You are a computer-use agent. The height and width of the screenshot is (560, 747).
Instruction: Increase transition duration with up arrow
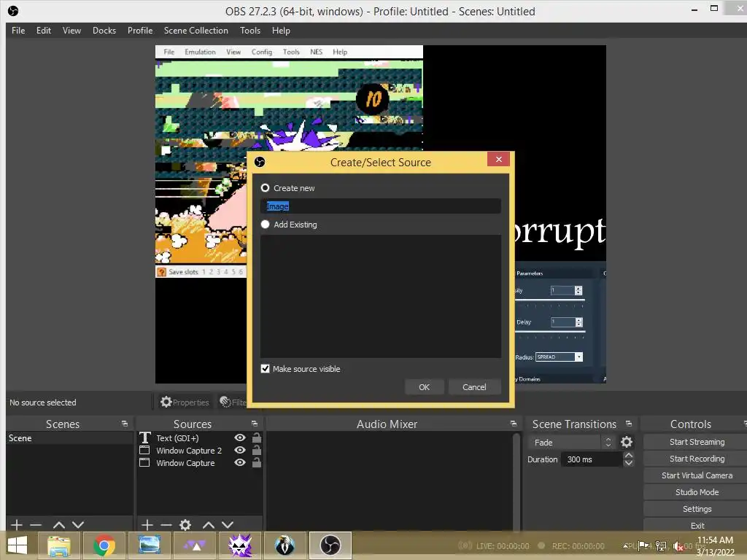point(629,455)
